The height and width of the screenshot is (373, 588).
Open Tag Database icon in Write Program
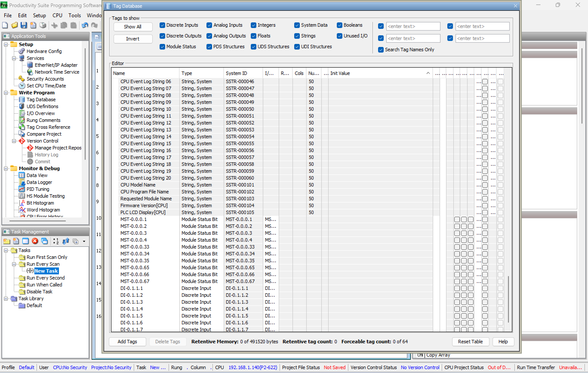tap(22, 99)
